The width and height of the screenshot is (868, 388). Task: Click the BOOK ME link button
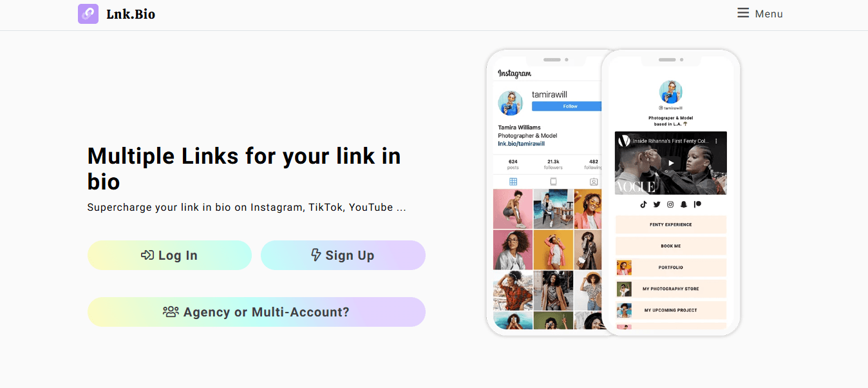tap(671, 246)
